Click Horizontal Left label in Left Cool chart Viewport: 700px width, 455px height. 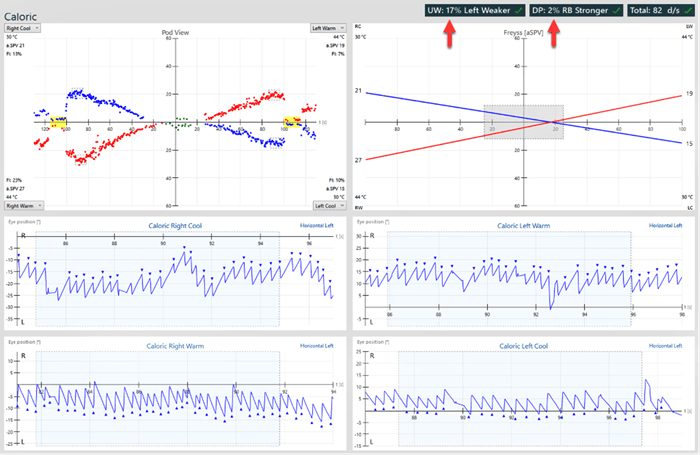pos(669,346)
